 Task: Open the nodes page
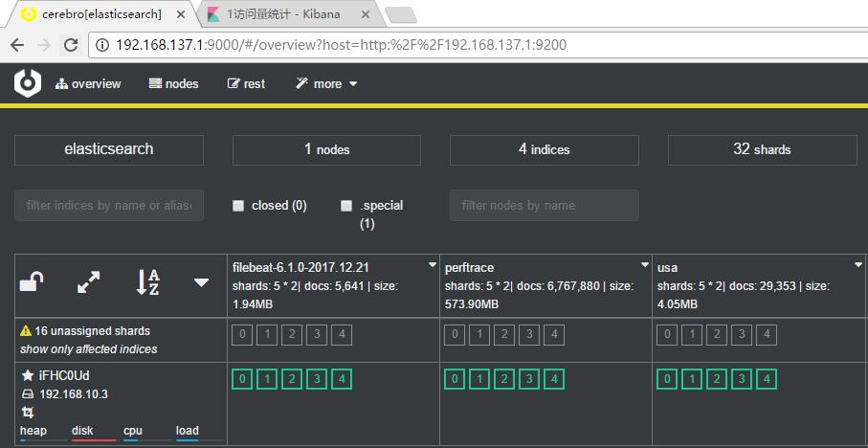tap(174, 83)
